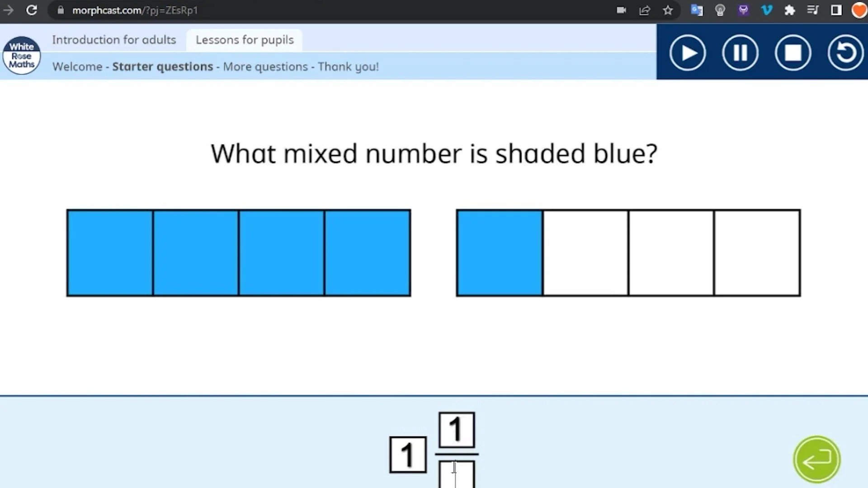The height and width of the screenshot is (488, 868).
Task: Open the Thank you! section
Action: click(348, 66)
